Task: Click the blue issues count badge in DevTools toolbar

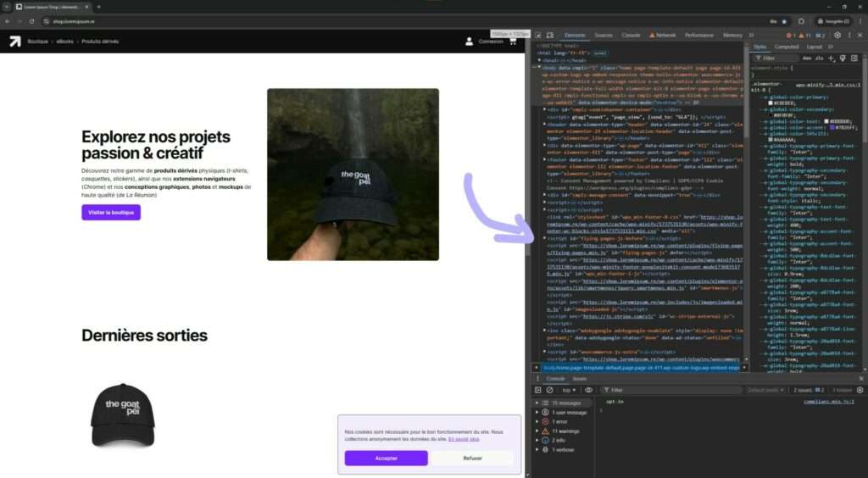Action: pyautogui.click(x=821, y=36)
